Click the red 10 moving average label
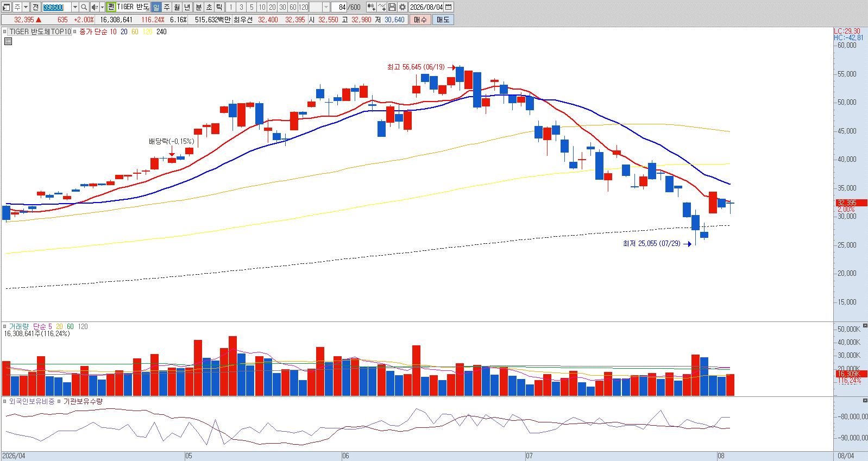 click(x=113, y=32)
